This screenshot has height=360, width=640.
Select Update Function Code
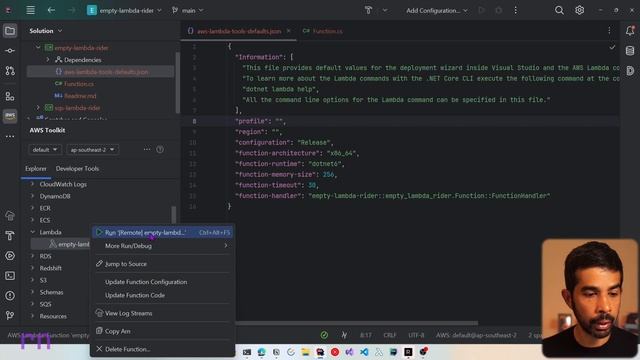[163, 295]
